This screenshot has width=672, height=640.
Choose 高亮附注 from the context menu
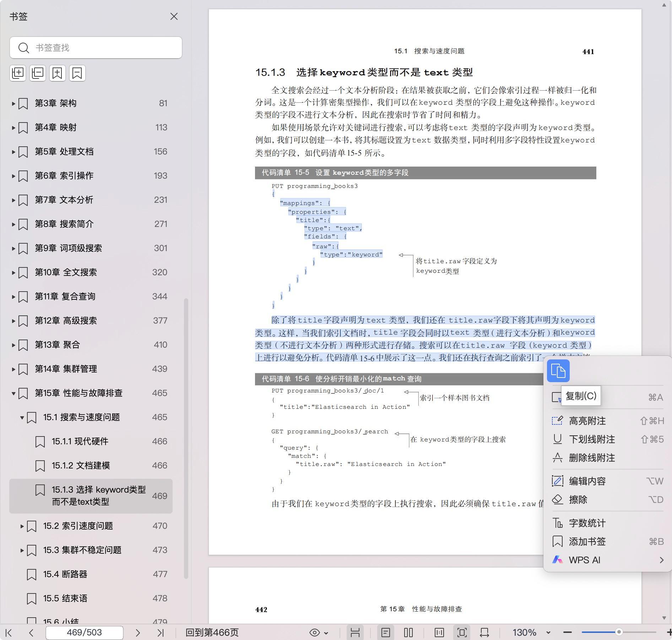(x=587, y=421)
